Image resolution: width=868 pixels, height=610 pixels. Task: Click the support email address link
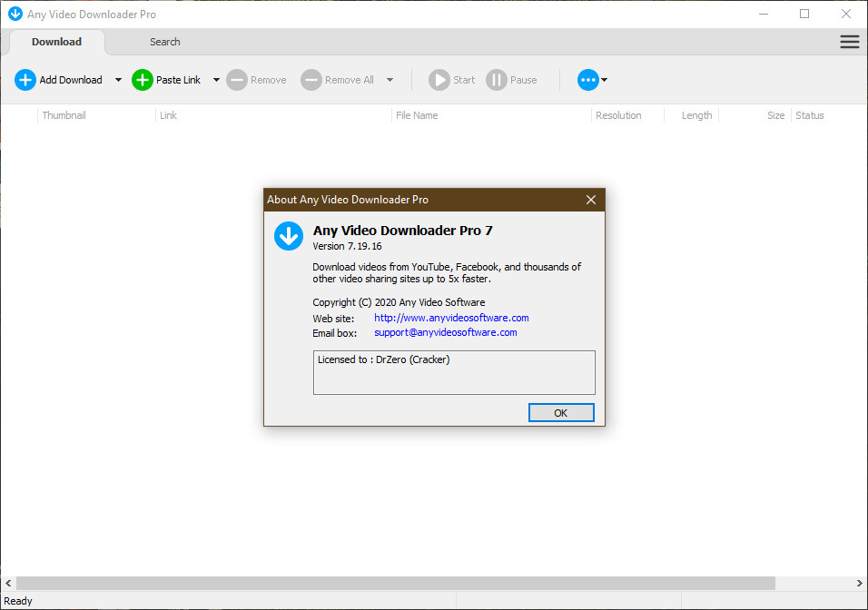[446, 332]
